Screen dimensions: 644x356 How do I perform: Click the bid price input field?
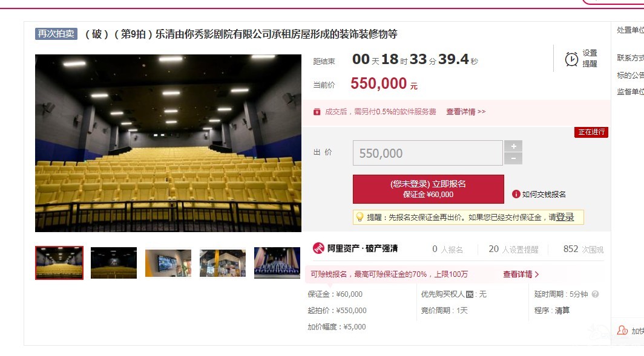[x=427, y=153]
